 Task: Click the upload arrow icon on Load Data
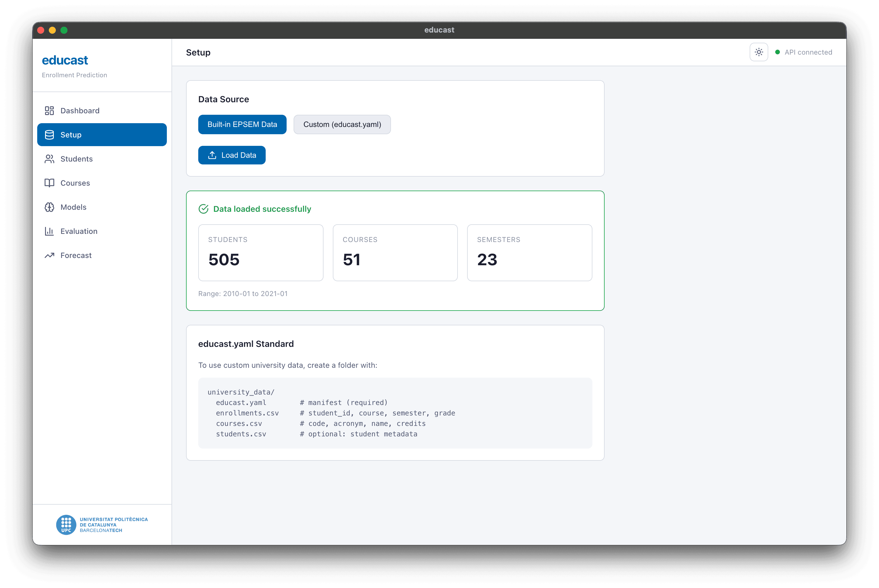coord(212,155)
